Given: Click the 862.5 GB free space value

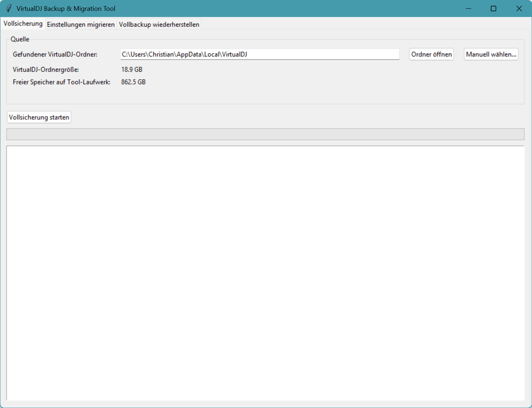Looking at the screenshot, I should pyautogui.click(x=133, y=82).
